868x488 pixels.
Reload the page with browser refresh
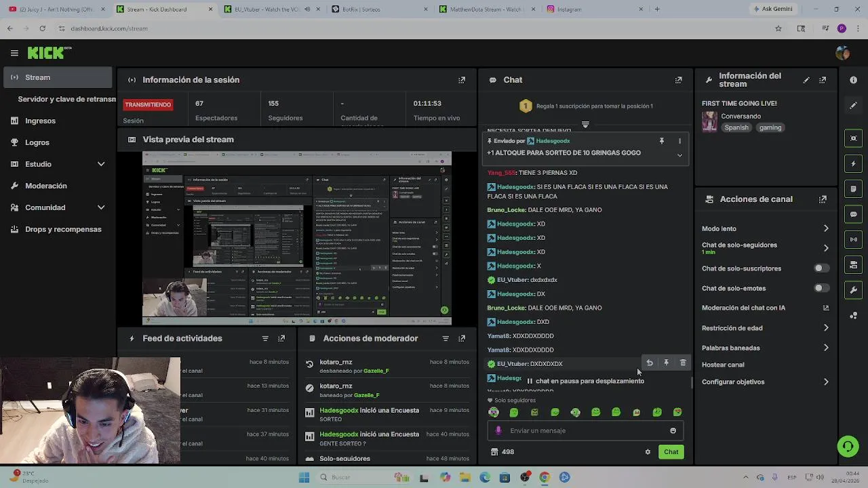42,28
